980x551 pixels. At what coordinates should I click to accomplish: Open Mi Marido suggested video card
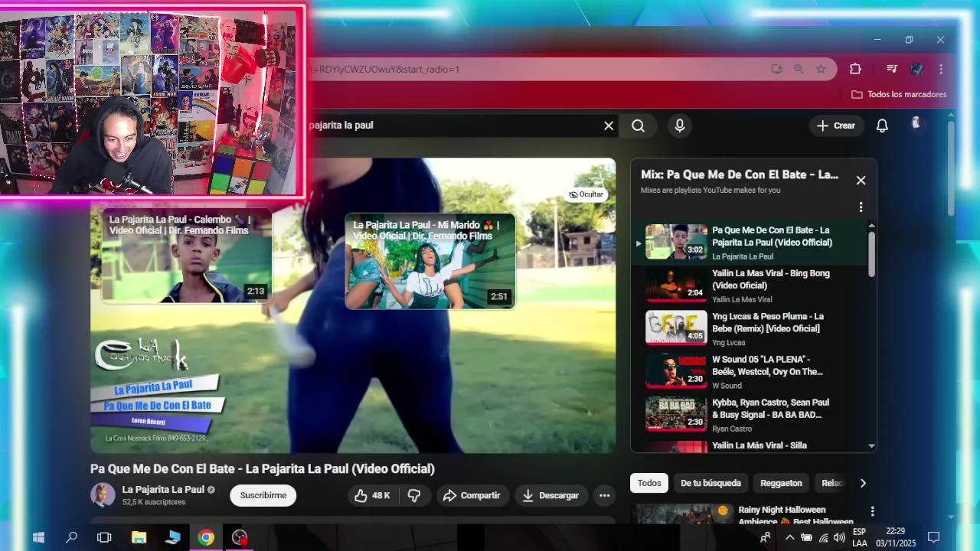point(430,261)
